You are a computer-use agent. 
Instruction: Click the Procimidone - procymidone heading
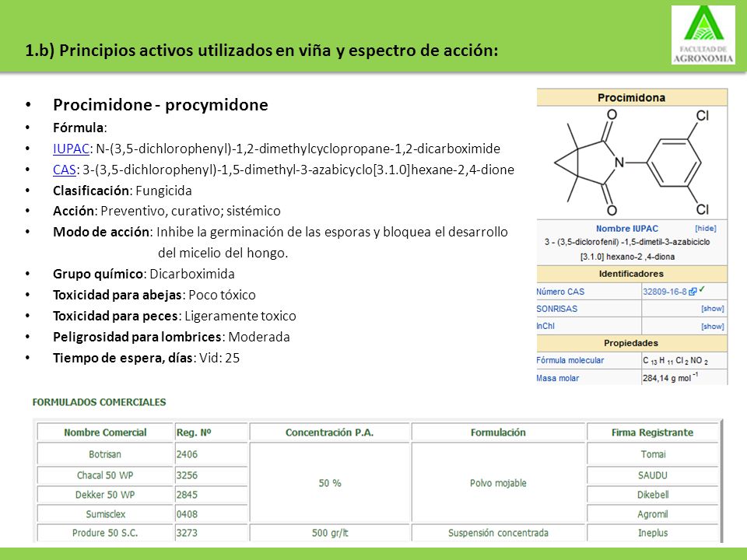pyautogui.click(x=160, y=105)
